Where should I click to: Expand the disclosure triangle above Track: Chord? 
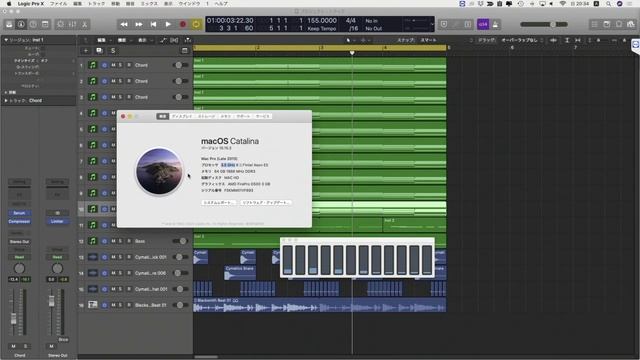click(6, 93)
